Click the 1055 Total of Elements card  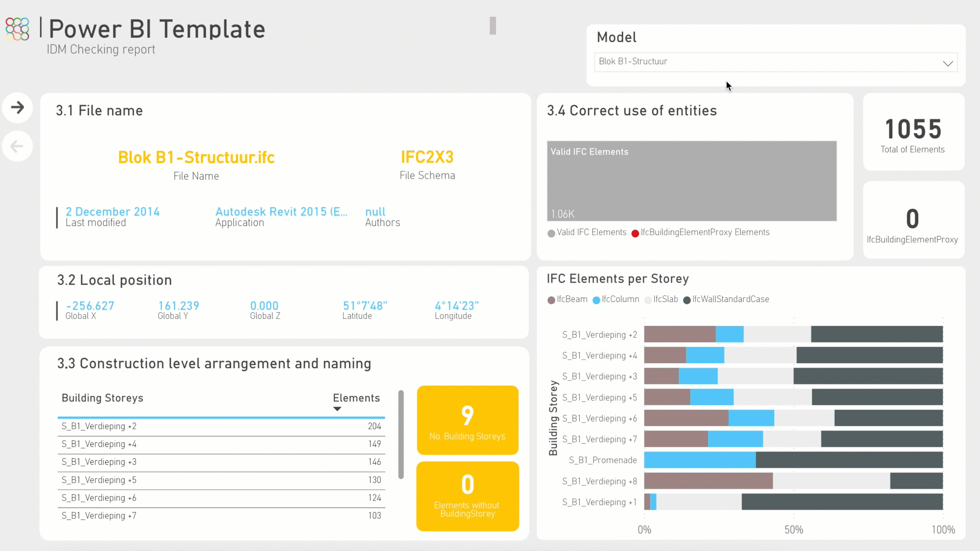point(913,132)
